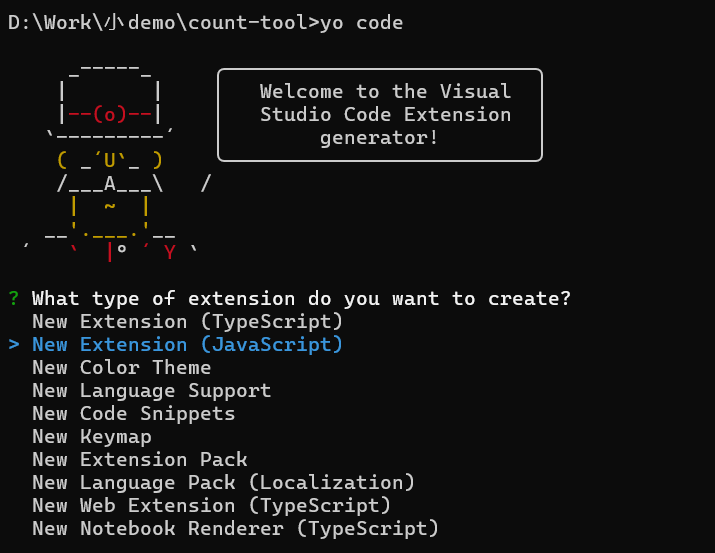Choose New Extension (JavaScript) option
The image size is (715, 553).
(x=187, y=345)
